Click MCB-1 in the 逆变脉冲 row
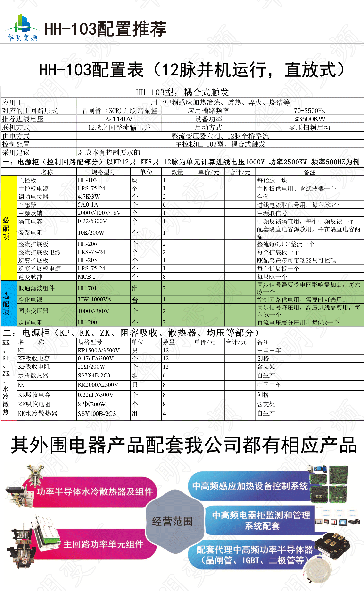The height and width of the screenshot is (591, 364). (x=87, y=276)
